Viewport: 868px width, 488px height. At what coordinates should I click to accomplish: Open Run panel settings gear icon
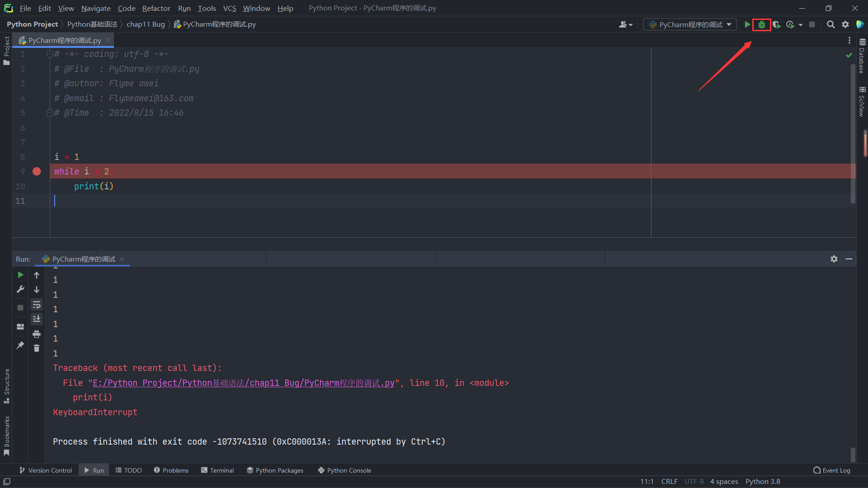click(834, 259)
